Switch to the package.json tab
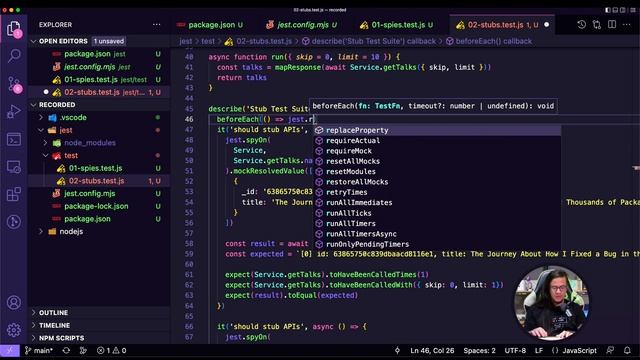Image resolution: width=640 pixels, height=360 pixels. click(x=211, y=25)
